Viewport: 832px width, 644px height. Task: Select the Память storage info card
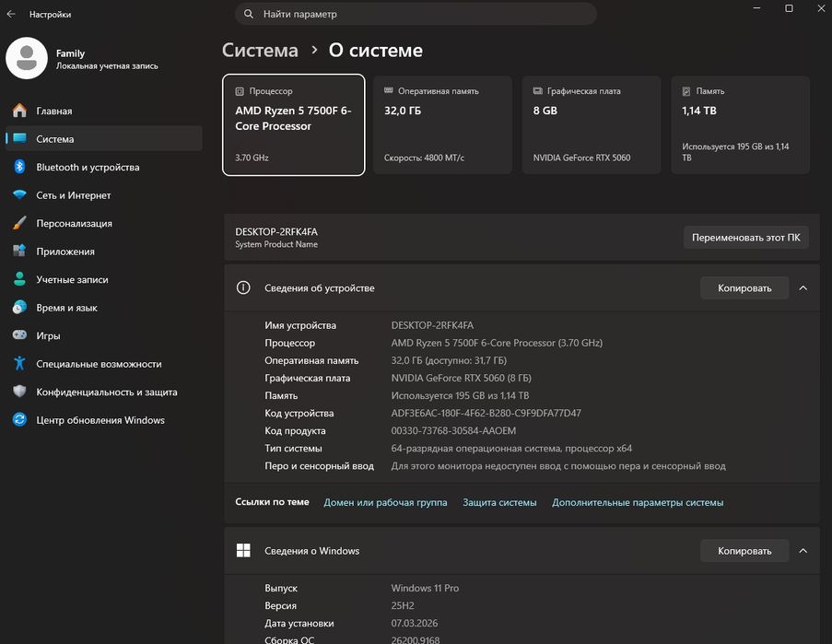[741, 124]
